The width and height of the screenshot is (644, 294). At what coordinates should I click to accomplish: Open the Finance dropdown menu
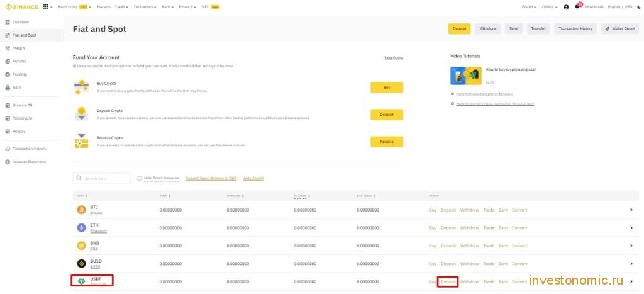pyautogui.click(x=187, y=7)
